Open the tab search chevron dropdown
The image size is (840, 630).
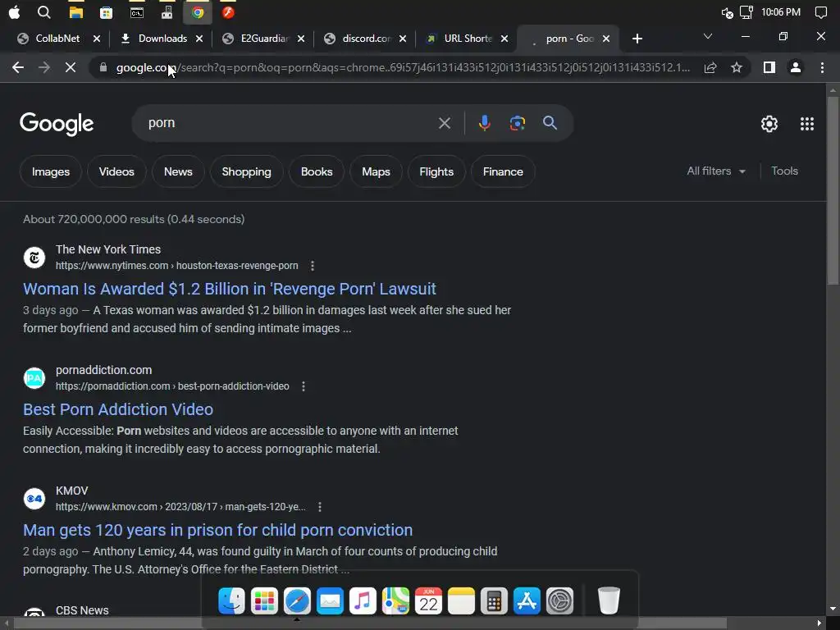pos(708,36)
